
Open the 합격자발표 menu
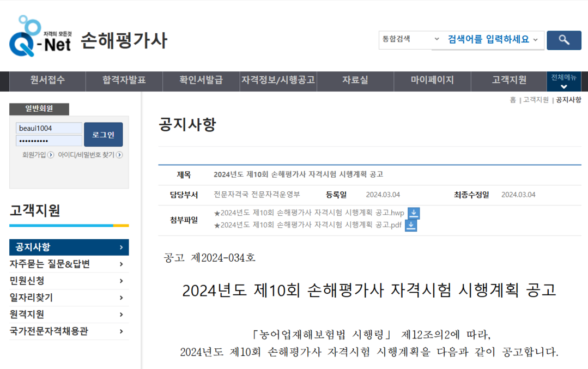tap(124, 80)
